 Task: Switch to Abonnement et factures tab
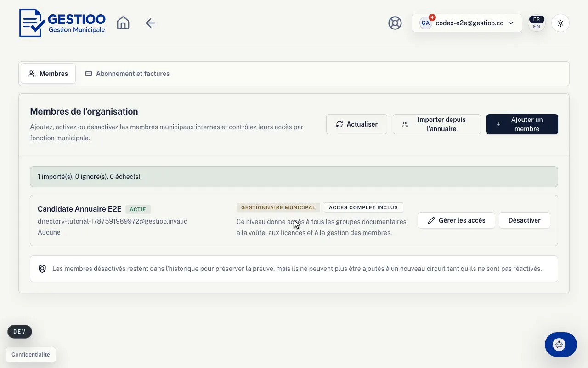(x=127, y=74)
